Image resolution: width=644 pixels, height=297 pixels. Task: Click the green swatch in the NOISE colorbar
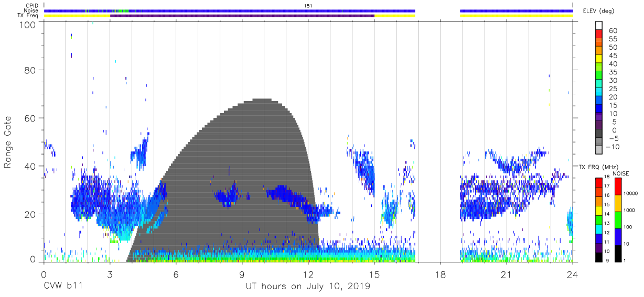(x=618, y=219)
